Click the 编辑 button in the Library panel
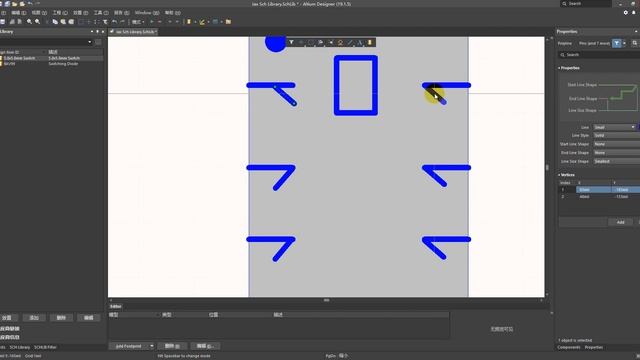 click(x=89, y=318)
